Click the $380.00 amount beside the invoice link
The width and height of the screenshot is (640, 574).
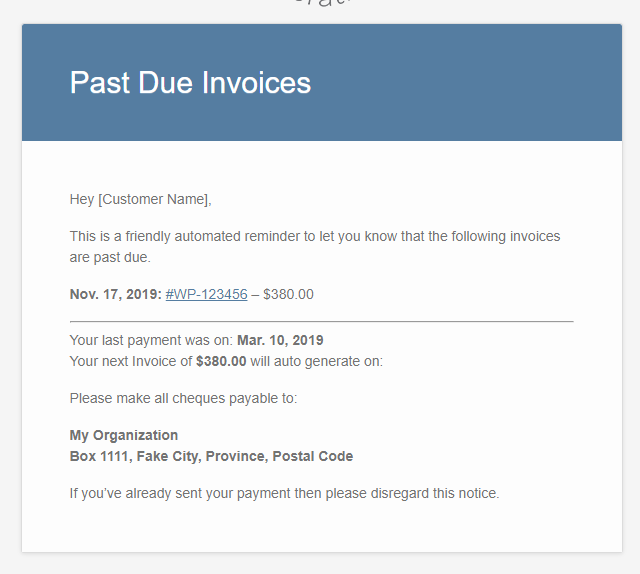(288, 294)
